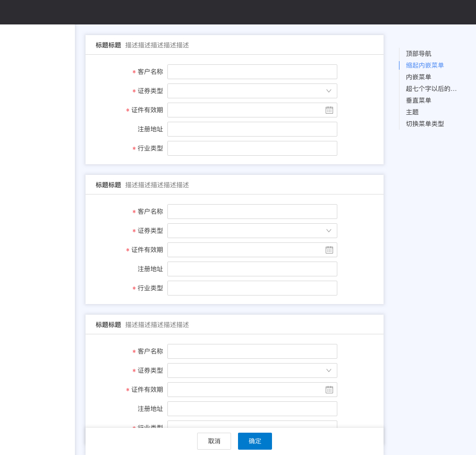Click 取消 button
The image size is (476, 455).
pos(214,441)
